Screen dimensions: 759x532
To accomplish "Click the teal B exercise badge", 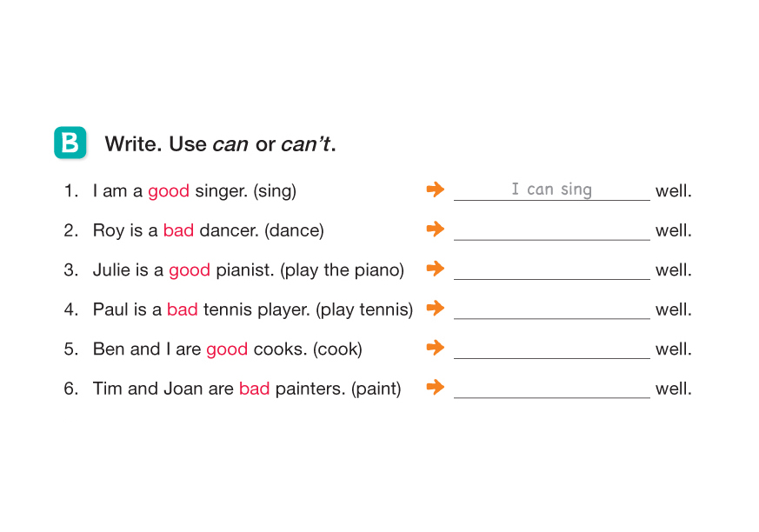I will click(x=70, y=143).
